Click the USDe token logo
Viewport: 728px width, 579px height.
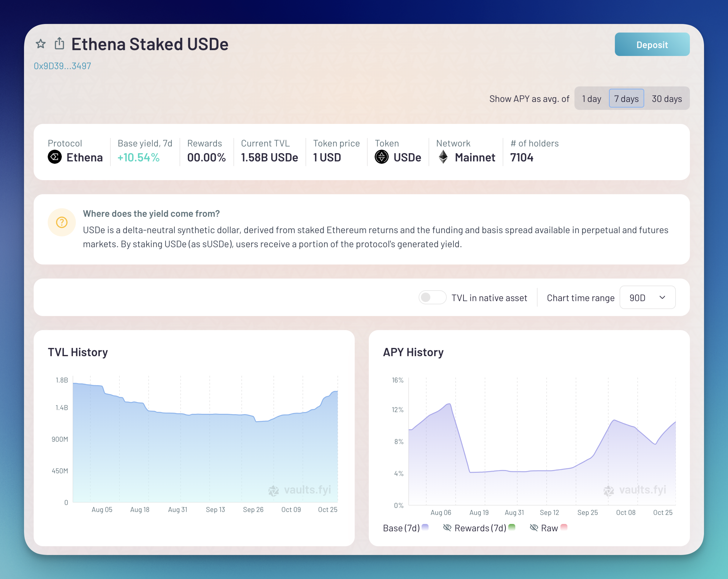tap(381, 157)
